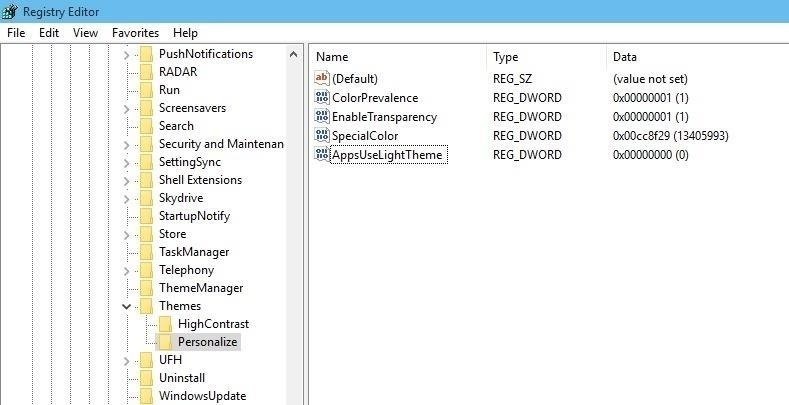Screen dimensions: 789x405
Task: Click the HighContrast folder icon
Action: point(165,324)
